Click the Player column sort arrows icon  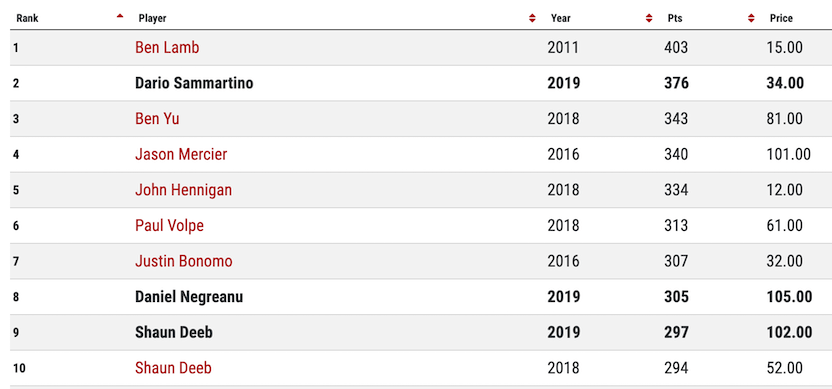coord(532,18)
